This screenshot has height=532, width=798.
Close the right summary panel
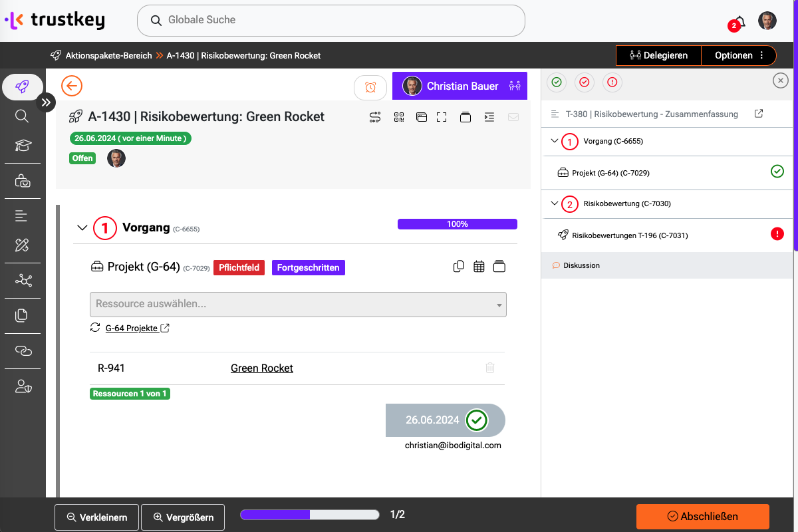[x=781, y=80]
